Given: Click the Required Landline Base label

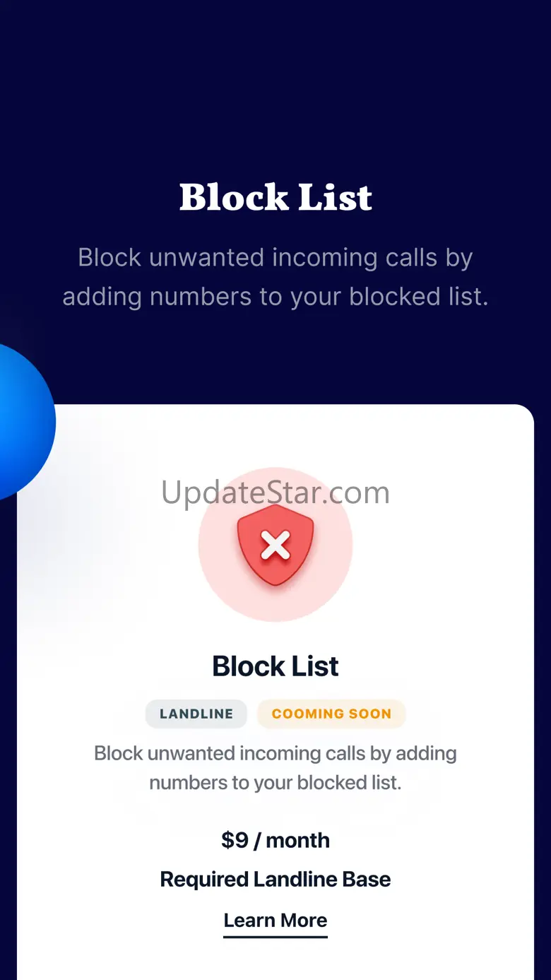Looking at the screenshot, I should pyautogui.click(x=275, y=879).
